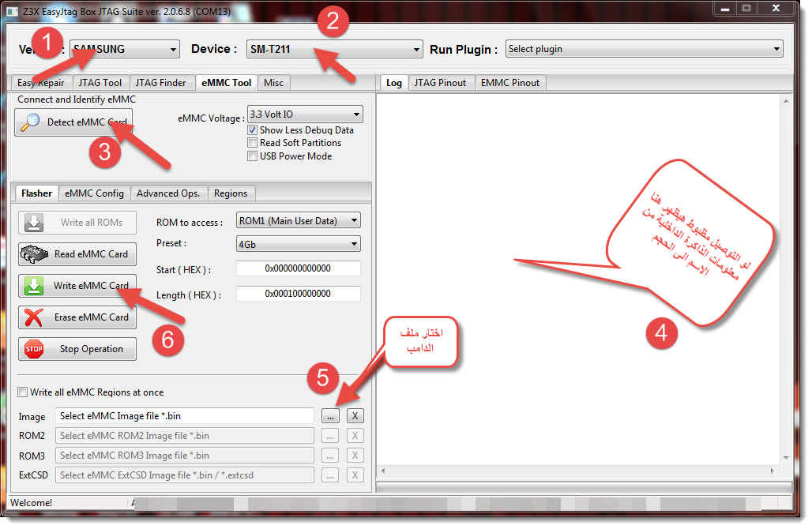Open the Regions sub-tab
Image resolution: width=812 pixels, height=529 pixels.
[x=231, y=193]
